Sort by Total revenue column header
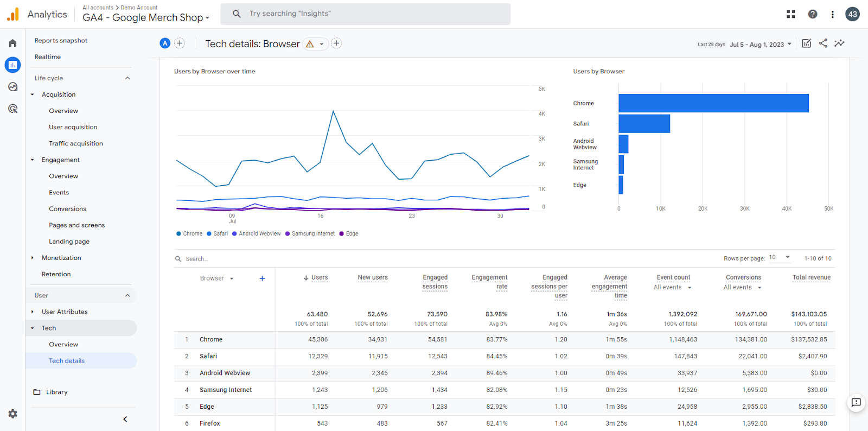This screenshot has width=868, height=431. pos(812,277)
